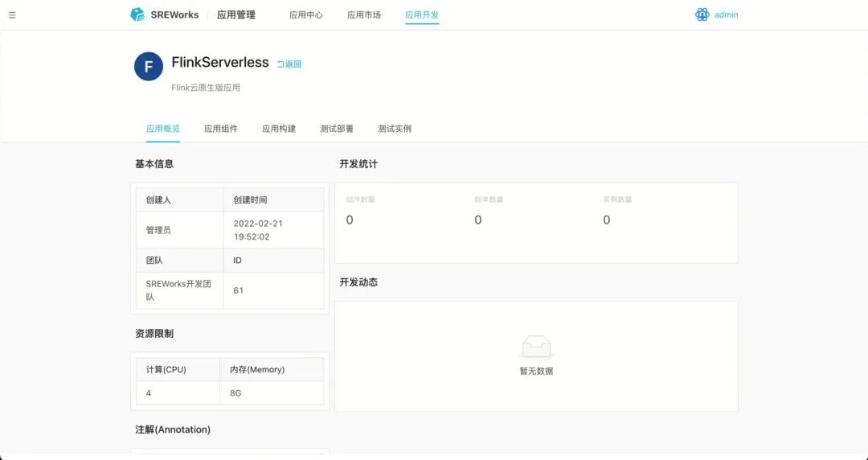Switch to the 应用概览 tab
This screenshot has height=460, width=868.
pyautogui.click(x=162, y=129)
